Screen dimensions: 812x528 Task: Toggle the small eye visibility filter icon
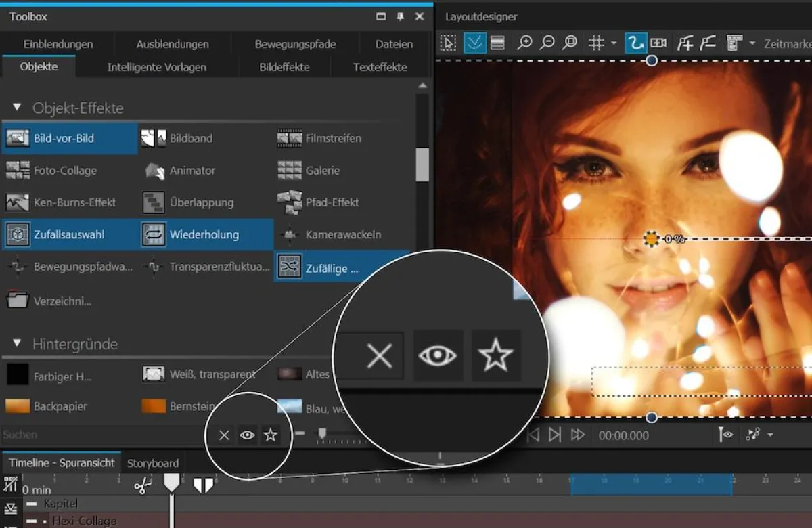248,435
